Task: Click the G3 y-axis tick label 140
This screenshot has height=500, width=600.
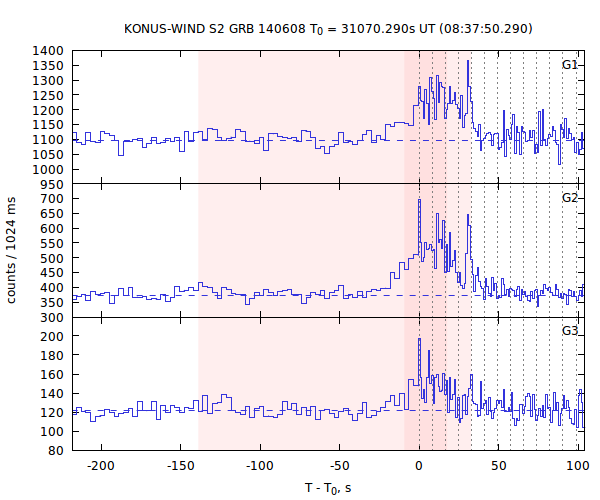Action: (52, 394)
